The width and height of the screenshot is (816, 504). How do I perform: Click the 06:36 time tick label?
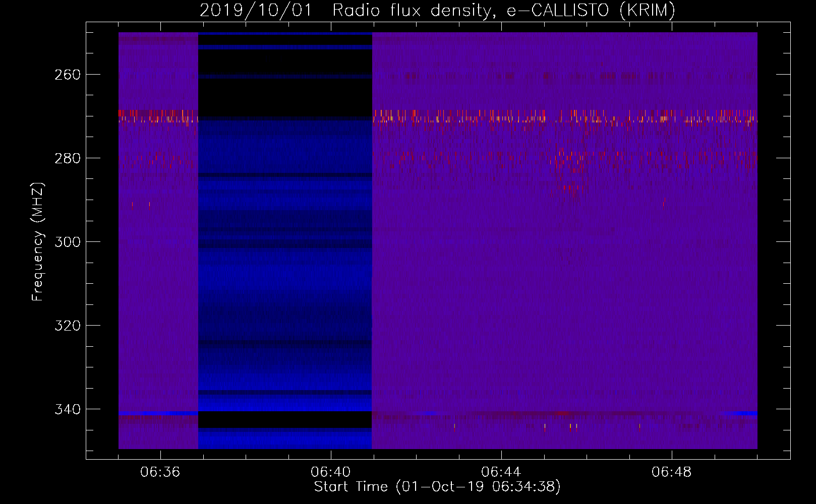click(160, 472)
